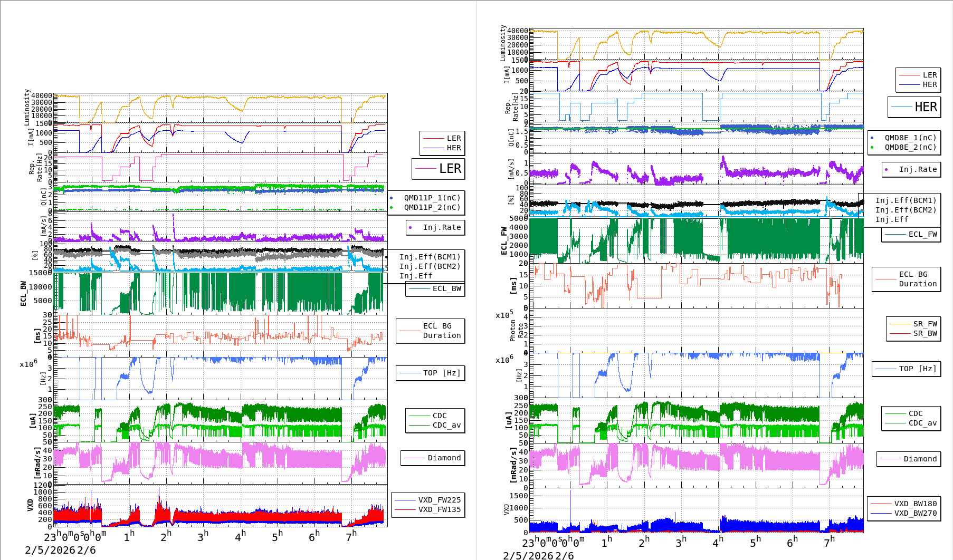Click the green QMD11P_2(nC) legend marker
Screen dimensions: 953x560
pos(391,208)
